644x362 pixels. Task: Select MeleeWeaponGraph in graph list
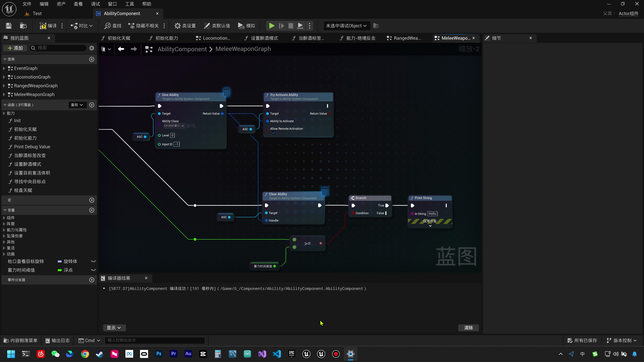pos(34,94)
